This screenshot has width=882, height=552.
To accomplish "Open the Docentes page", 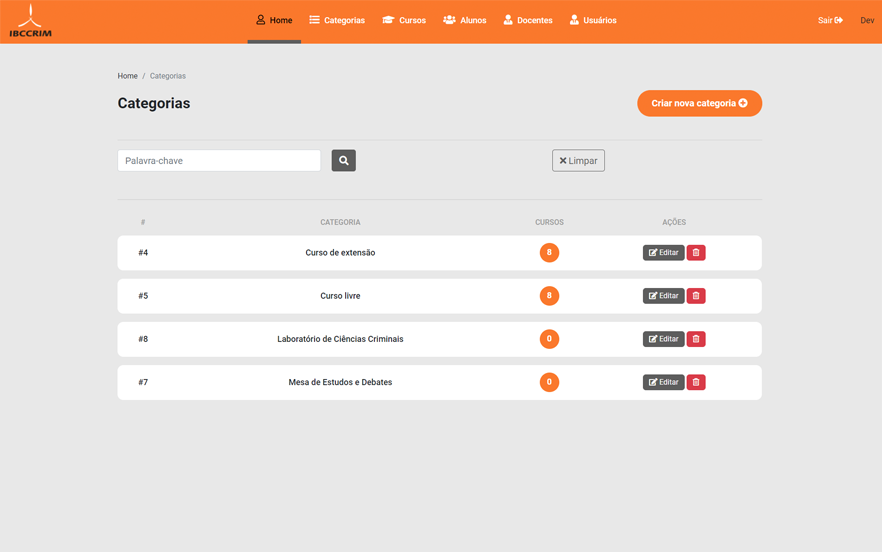I will click(527, 20).
